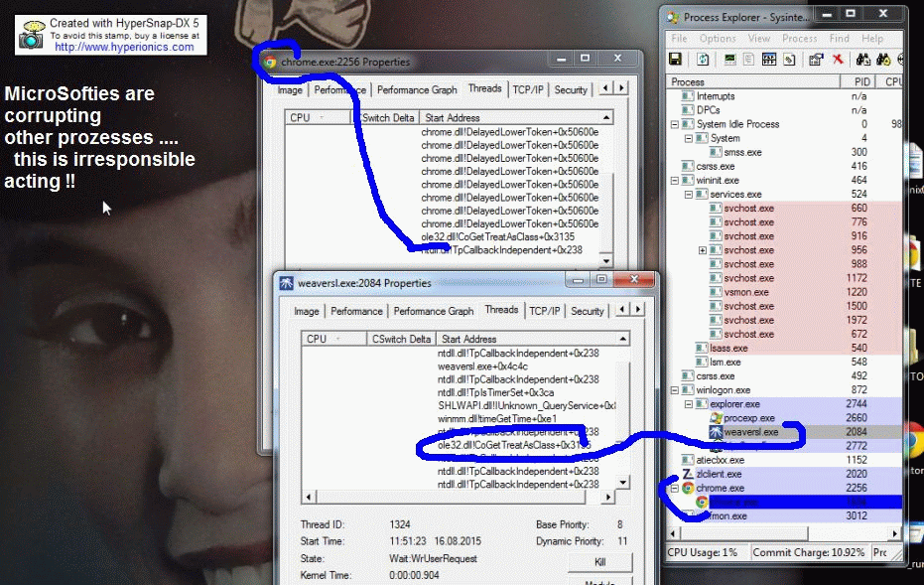Click the Save icon in Process Explorer toolbar
Viewport: 924px width, 585px height.
[x=675, y=59]
